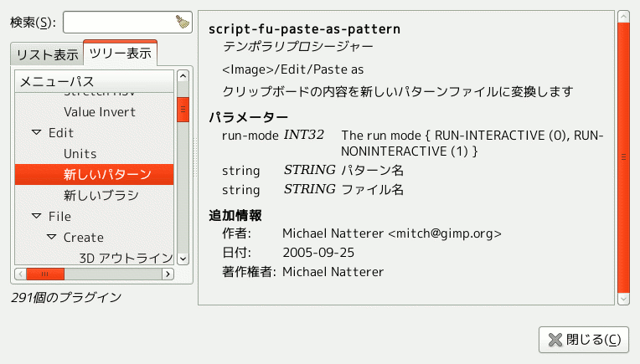Clear the search field with broom icon
The height and width of the screenshot is (364, 640).
coord(183,22)
